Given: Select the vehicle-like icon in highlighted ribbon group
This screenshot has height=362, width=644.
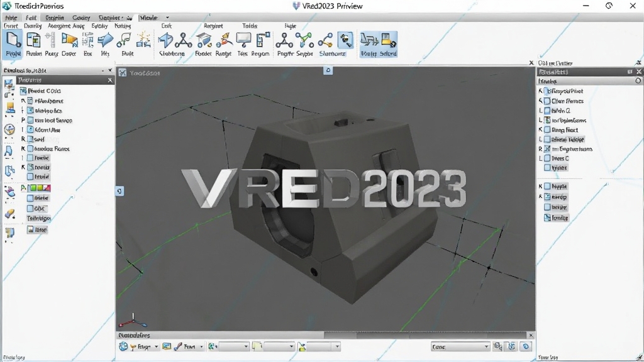Looking at the screenshot, I should point(369,41).
